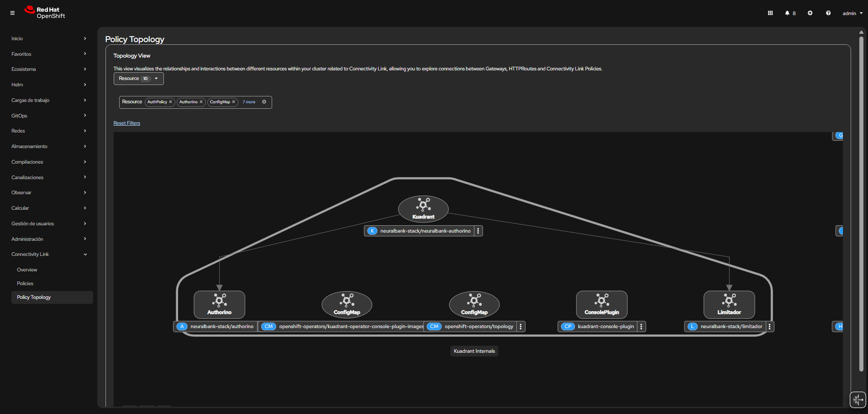Toggle the hamburger navigation menu

[x=12, y=13]
